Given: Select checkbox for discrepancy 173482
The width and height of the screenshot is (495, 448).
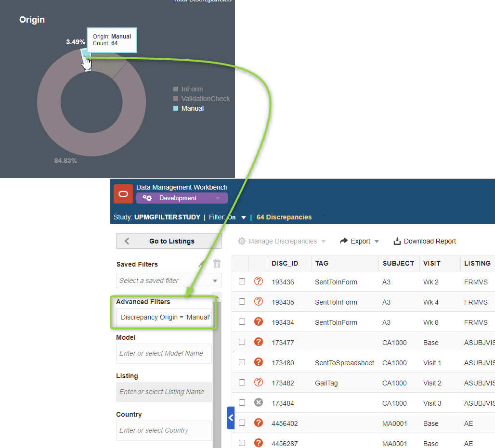Looking at the screenshot, I should click(x=242, y=382).
